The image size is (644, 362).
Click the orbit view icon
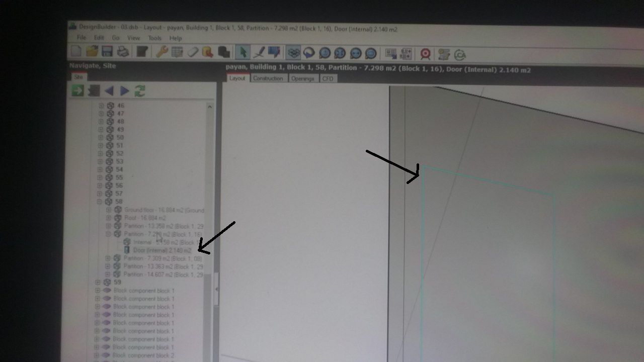(309, 53)
